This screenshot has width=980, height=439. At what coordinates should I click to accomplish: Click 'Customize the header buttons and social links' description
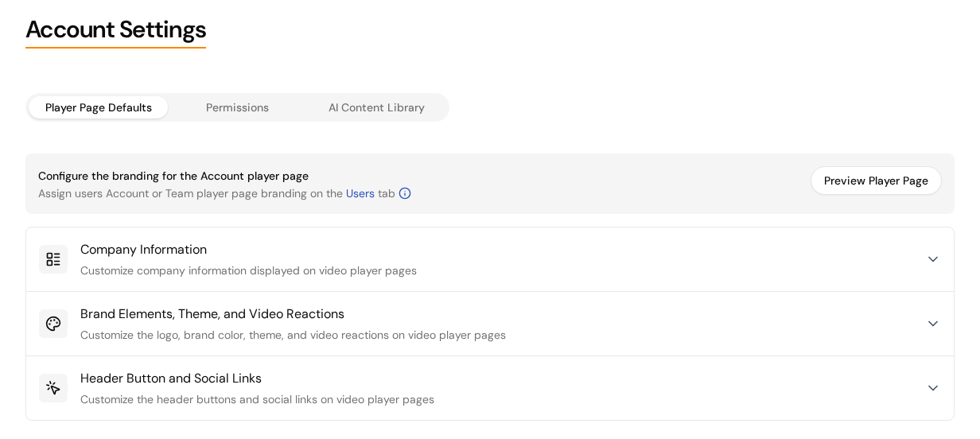click(x=257, y=399)
